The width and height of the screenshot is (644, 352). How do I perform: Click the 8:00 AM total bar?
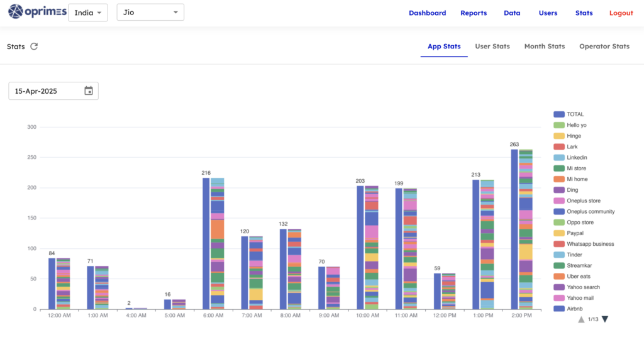283,269
